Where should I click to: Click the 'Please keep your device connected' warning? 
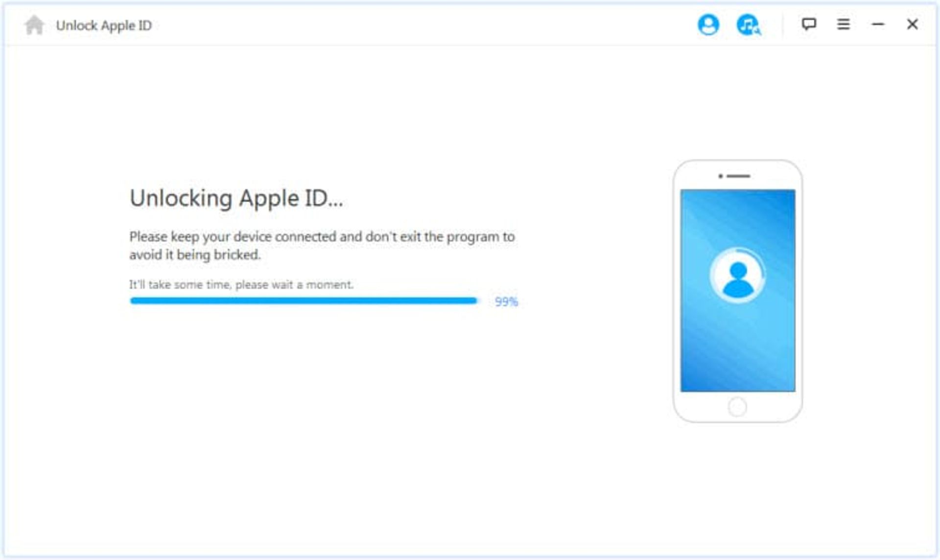(322, 237)
